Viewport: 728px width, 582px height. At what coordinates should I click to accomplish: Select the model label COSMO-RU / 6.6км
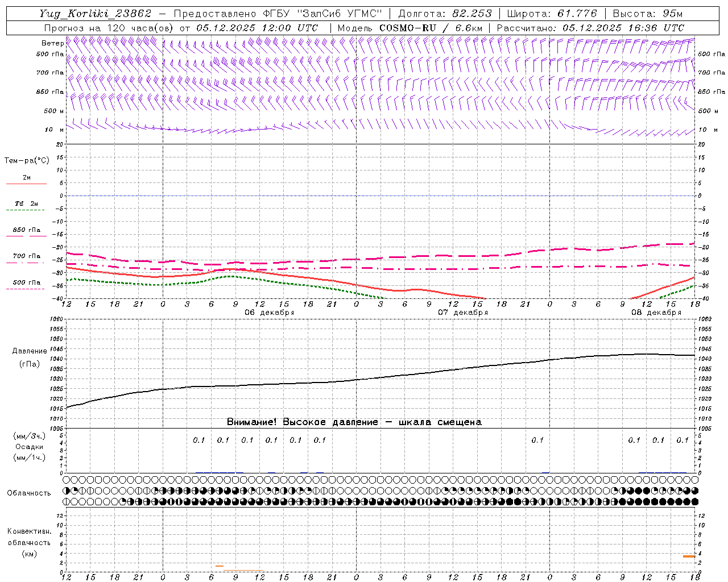pyautogui.click(x=431, y=28)
